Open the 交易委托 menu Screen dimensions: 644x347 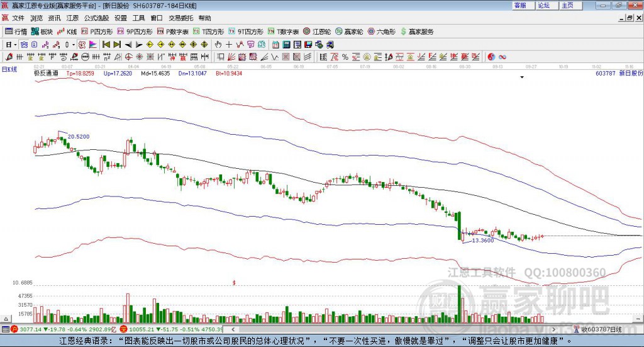[180, 18]
